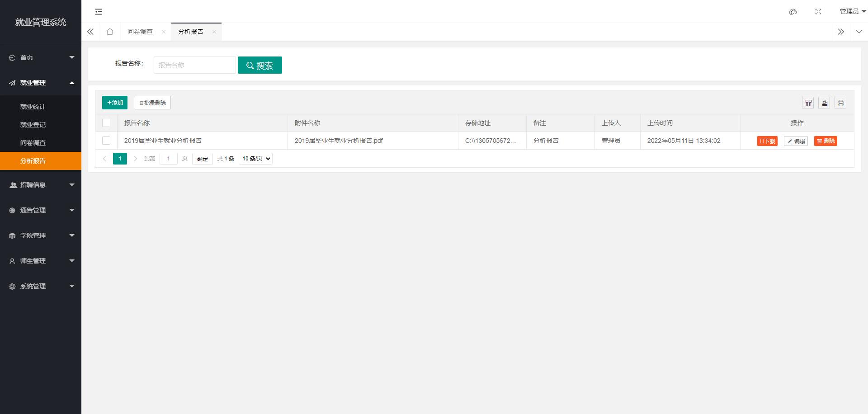Collapse the 就业管理 sidebar menu
The image size is (868, 414).
41,83
